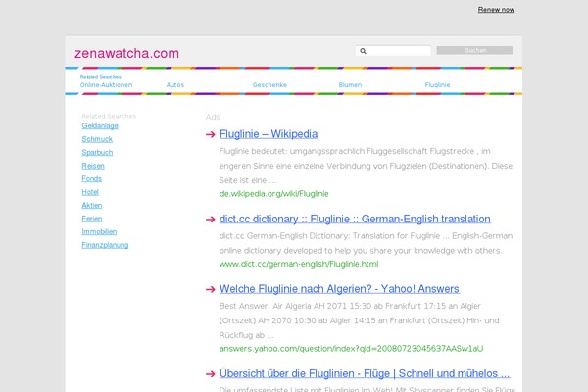Focus the search input field
588x392 pixels.
[x=393, y=51]
